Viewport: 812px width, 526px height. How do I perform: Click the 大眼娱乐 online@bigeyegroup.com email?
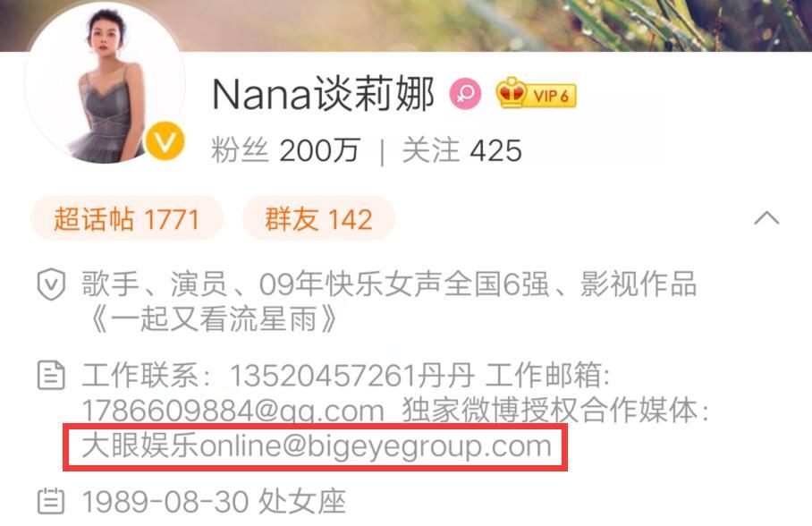317,446
